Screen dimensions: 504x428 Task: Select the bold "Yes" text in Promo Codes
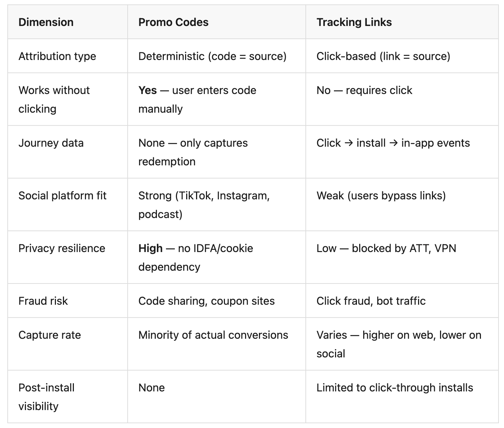147,90
